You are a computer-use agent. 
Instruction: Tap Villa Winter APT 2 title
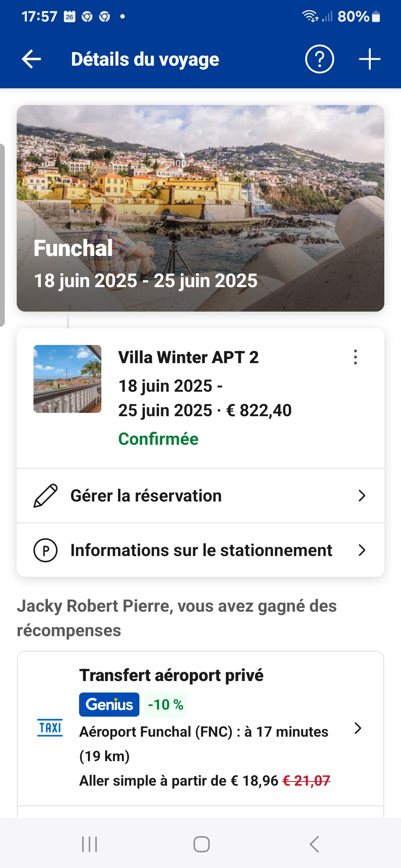pos(188,358)
